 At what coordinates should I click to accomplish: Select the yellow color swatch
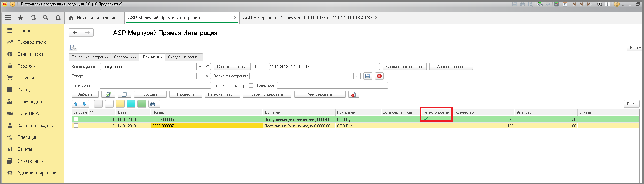(x=120, y=104)
